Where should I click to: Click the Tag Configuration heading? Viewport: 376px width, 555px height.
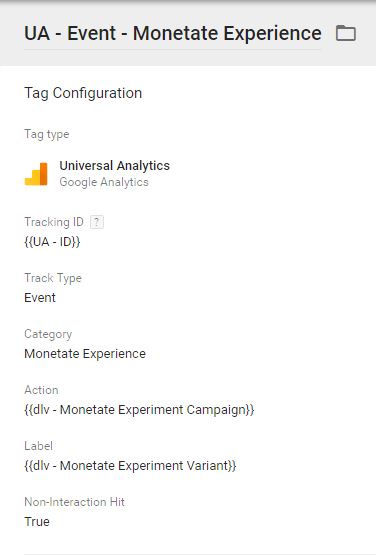(x=83, y=93)
